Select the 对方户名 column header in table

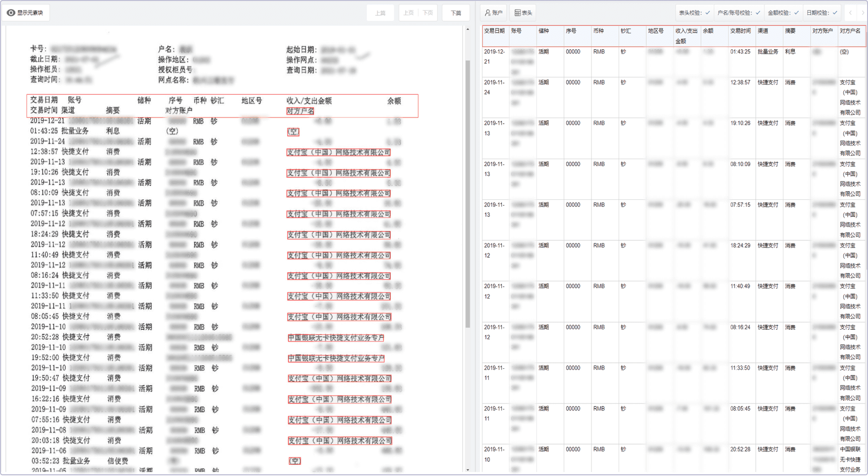tap(850, 31)
